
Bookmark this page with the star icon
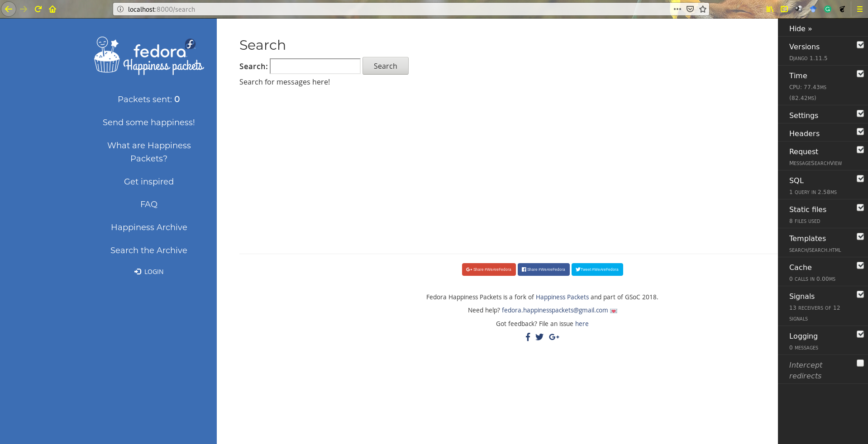pos(703,9)
